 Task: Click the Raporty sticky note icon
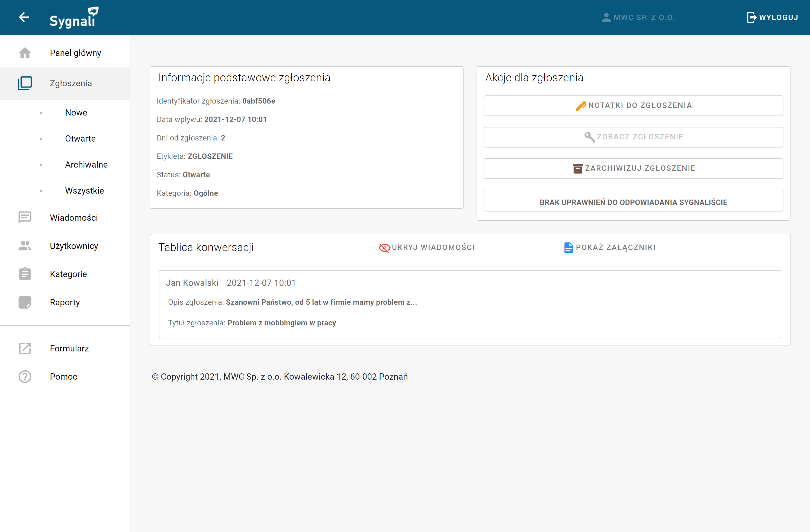(x=25, y=302)
